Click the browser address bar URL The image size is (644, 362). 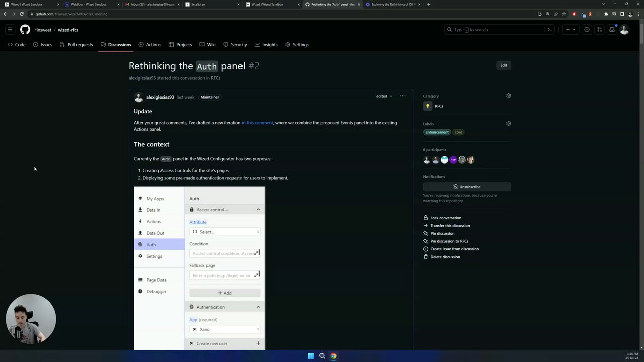(71, 14)
